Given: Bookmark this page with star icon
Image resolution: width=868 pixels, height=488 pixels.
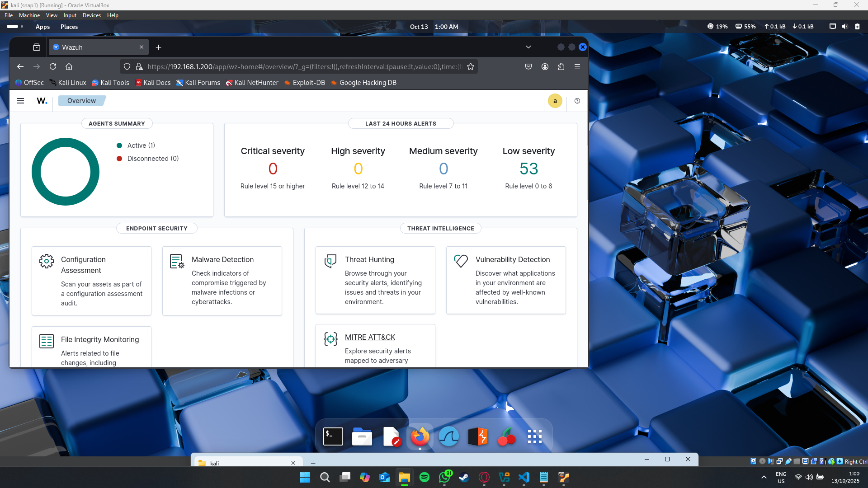Looking at the screenshot, I should tap(471, 66).
